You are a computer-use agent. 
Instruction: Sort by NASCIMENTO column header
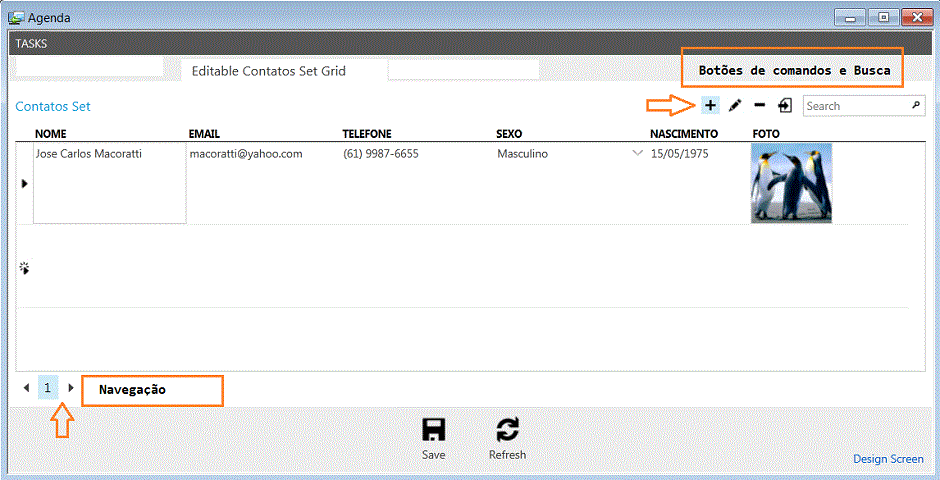(x=684, y=134)
